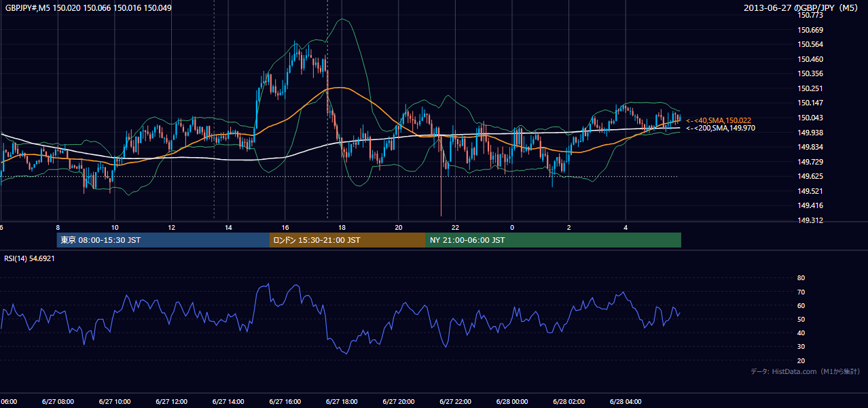Click price axis label 150.251

point(810,88)
